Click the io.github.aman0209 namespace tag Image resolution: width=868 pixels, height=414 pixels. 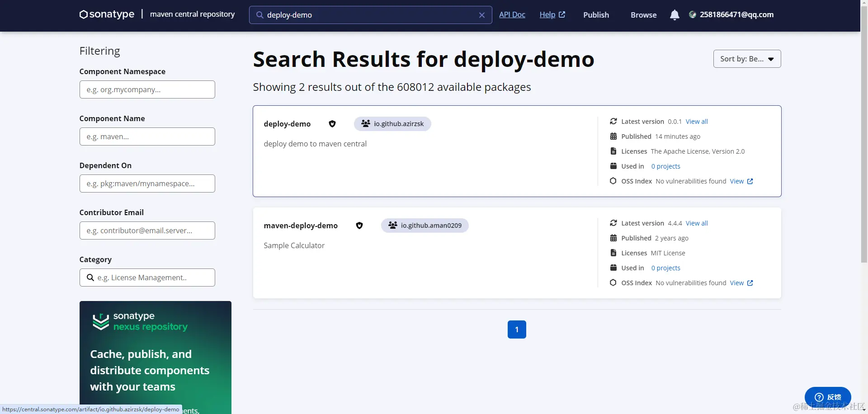(x=425, y=226)
